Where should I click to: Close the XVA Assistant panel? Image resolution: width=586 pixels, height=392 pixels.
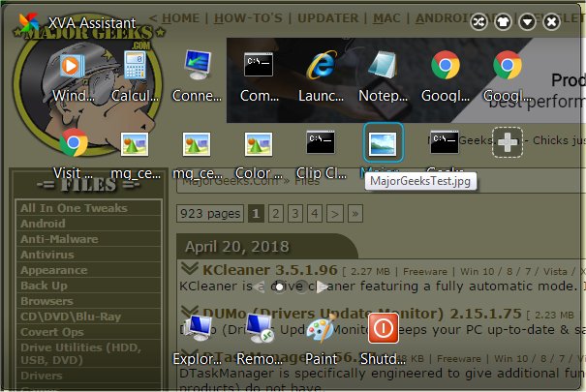click(x=552, y=22)
